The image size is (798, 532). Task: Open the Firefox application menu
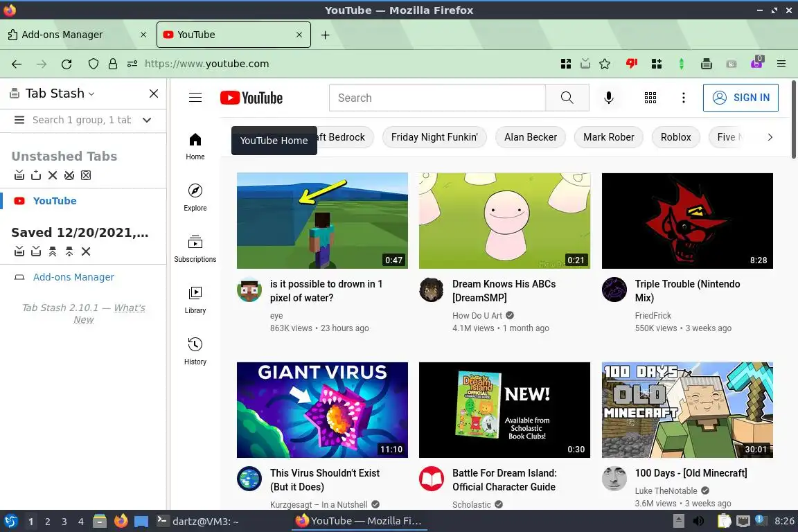pyautogui.click(x=781, y=64)
